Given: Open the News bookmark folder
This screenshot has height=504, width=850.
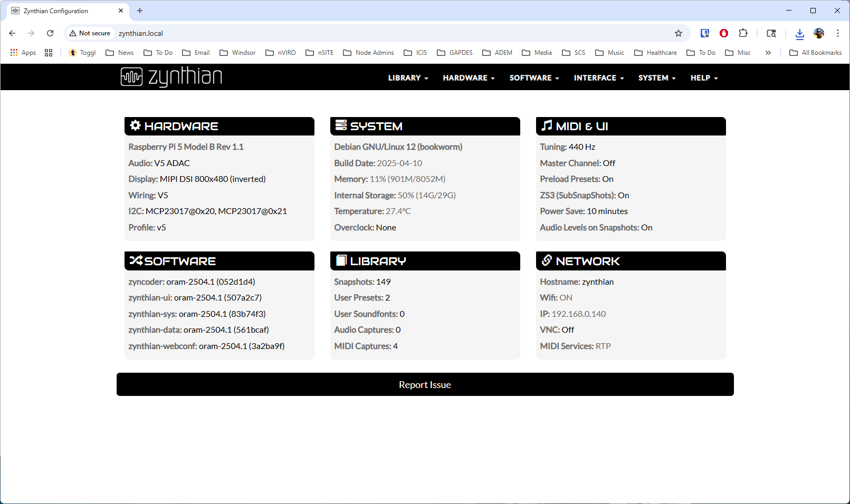Looking at the screenshot, I should click(120, 53).
